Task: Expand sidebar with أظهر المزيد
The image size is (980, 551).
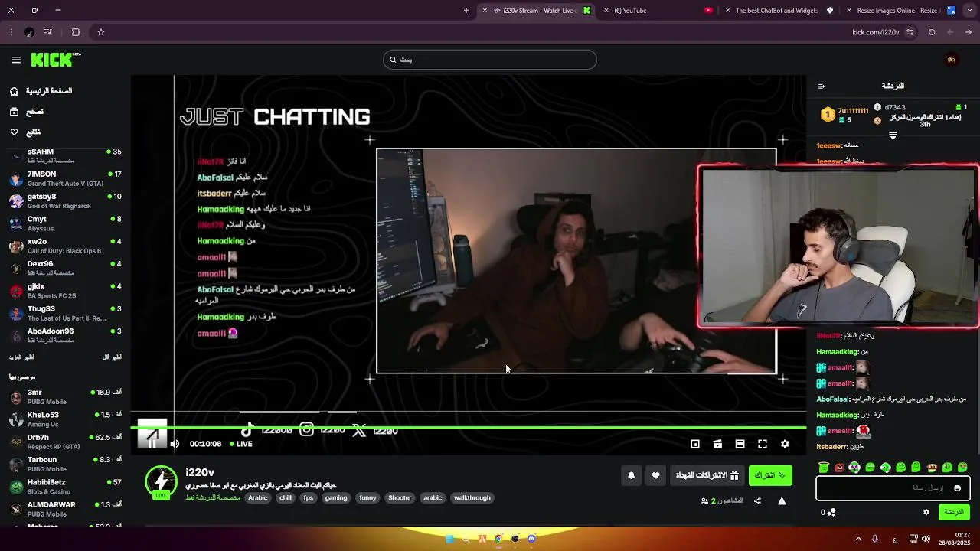Action: (21, 357)
